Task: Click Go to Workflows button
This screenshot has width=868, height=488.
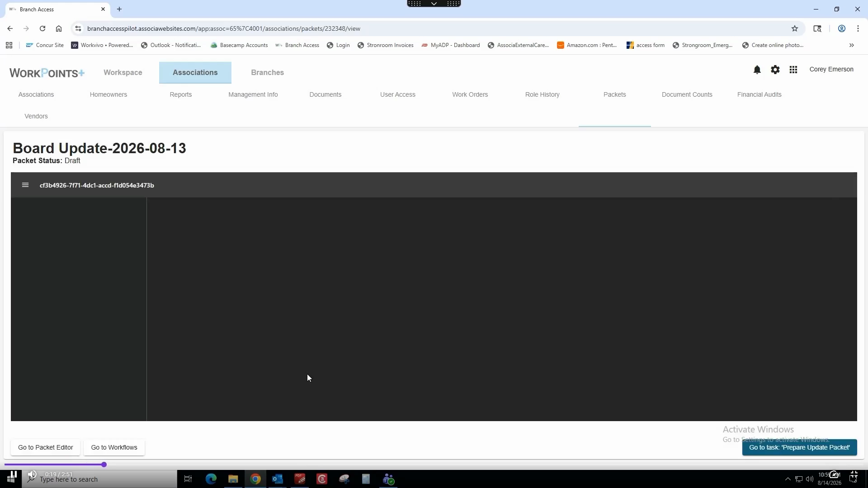Action: click(114, 447)
